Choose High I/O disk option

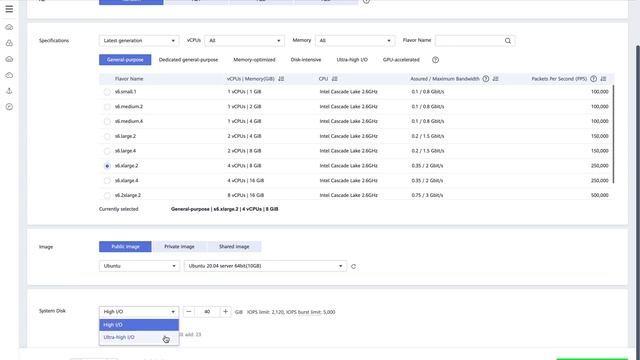pos(139,325)
